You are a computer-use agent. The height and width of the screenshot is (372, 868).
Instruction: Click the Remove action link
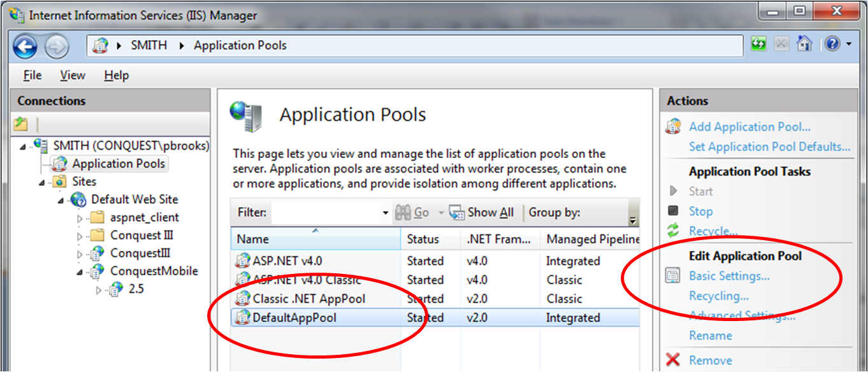point(710,361)
